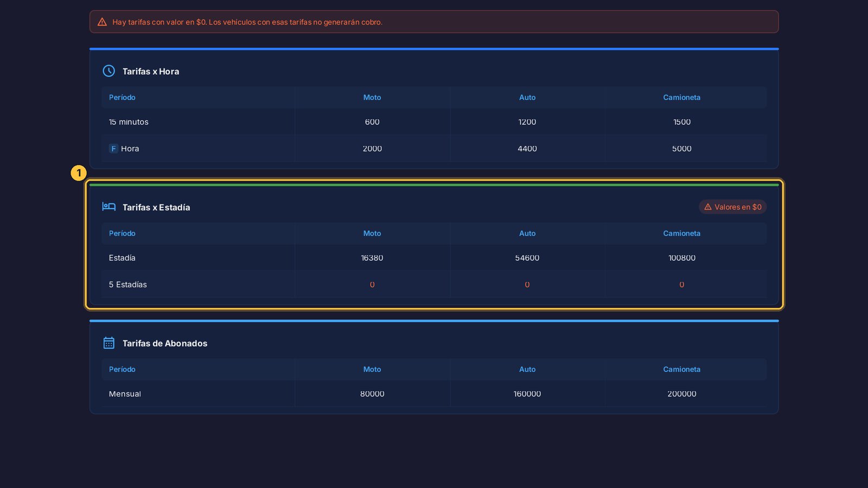Click the Moto value 80000 for Mensual
This screenshot has width=868, height=488.
pyautogui.click(x=372, y=394)
